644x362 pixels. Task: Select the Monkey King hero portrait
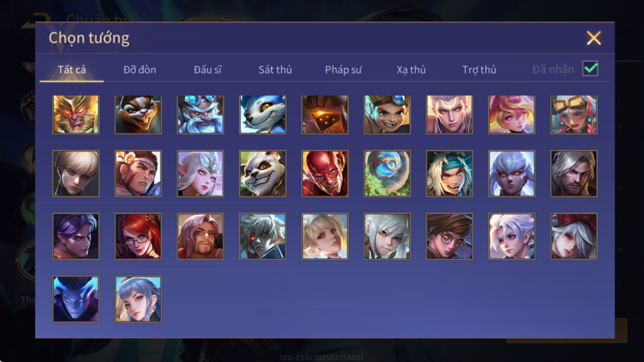coord(76,114)
